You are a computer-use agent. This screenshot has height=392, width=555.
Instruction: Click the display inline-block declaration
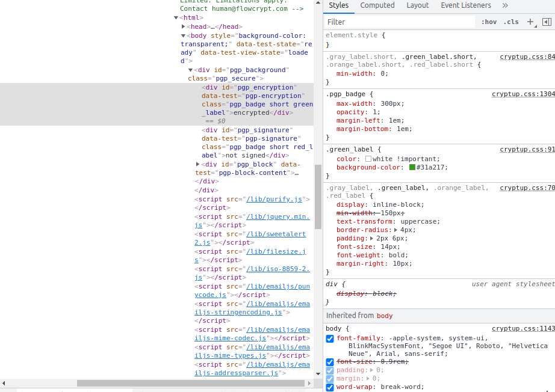[380, 204]
